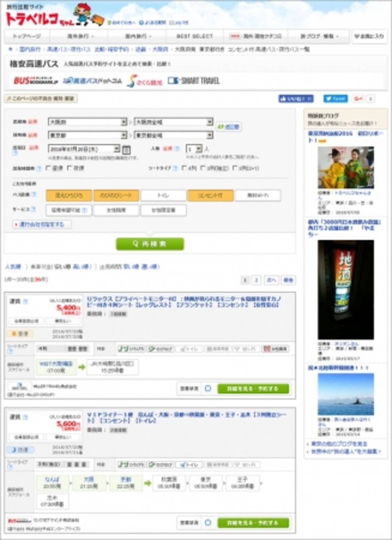The height and width of the screenshot is (540, 392).
Task: Click the help icon next to 人数
Action: point(177,148)
